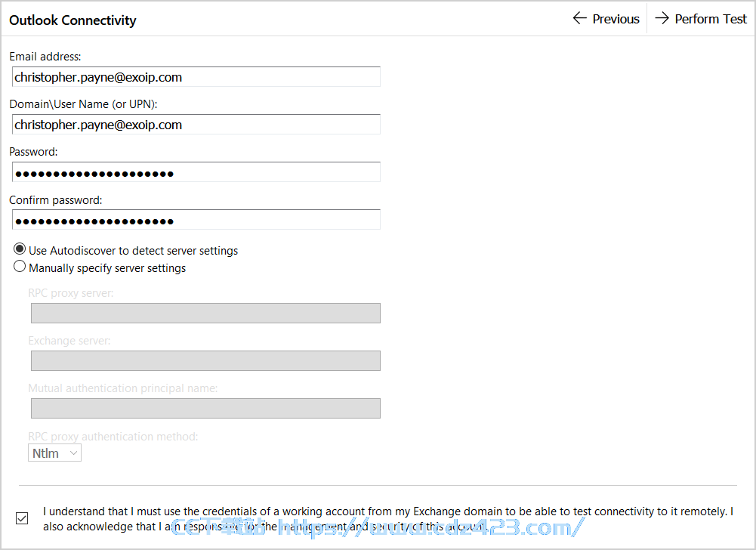Viewport: 756px width, 550px height.
Task: Start the test via Perform Test
Action: [701, 19]
